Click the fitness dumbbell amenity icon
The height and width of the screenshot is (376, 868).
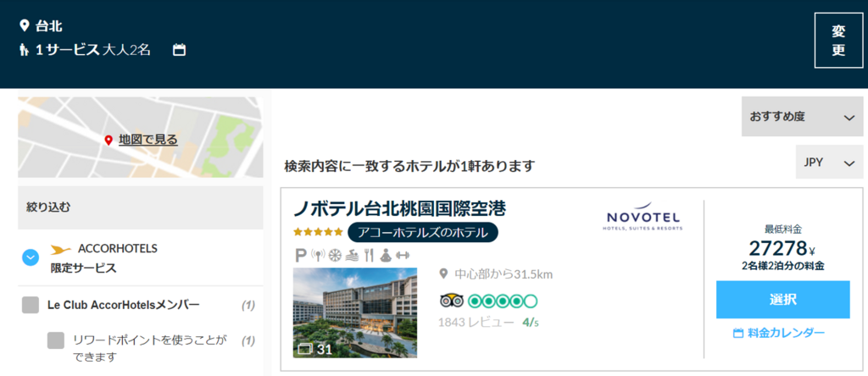pos(402,256)
